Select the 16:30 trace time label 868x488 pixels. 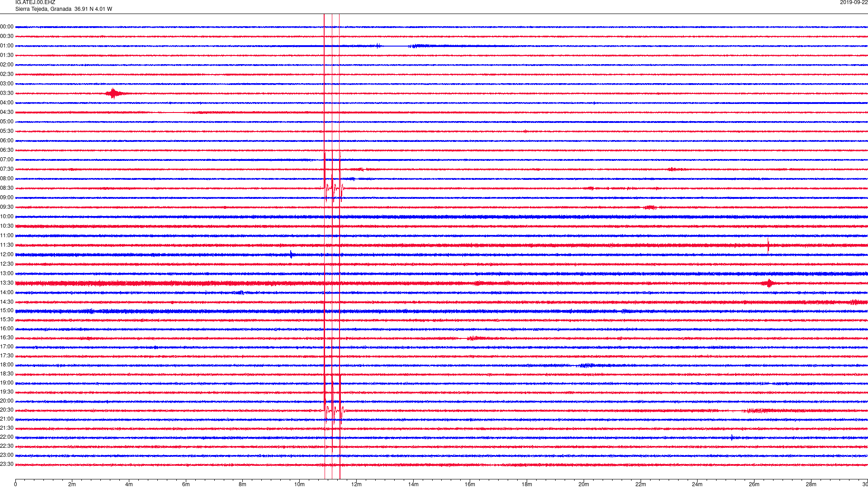click(x=7, y=338)
